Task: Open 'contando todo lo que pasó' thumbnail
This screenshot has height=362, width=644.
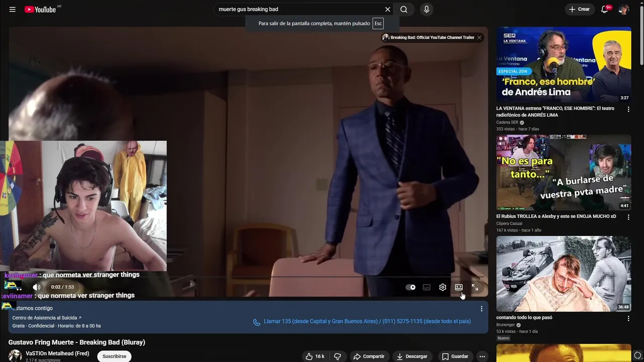Action: [563, 274]
